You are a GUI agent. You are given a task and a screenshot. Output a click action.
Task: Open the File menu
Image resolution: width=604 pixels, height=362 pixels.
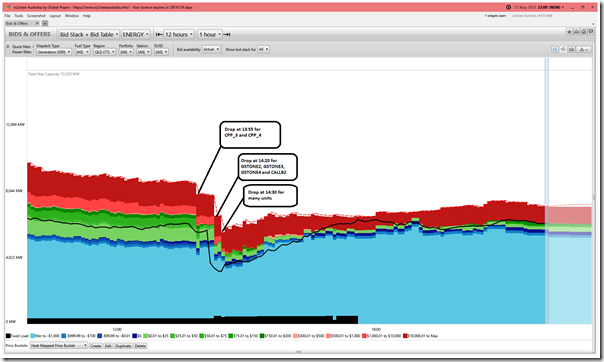tap(7, 16)
